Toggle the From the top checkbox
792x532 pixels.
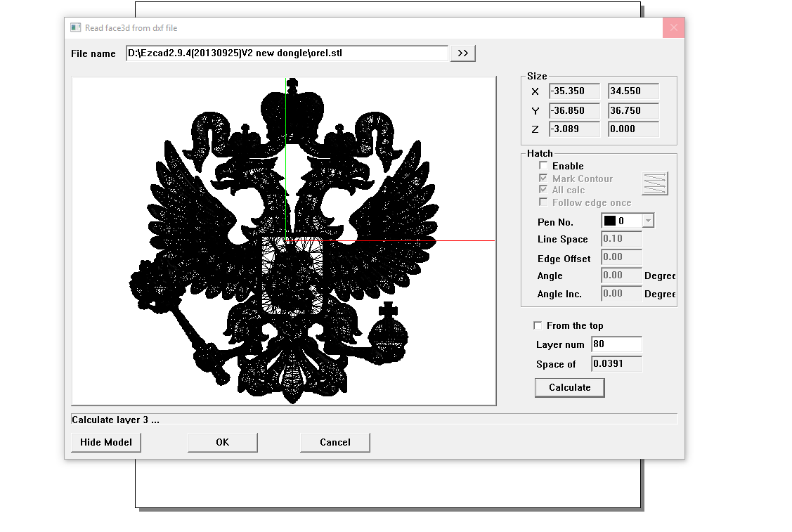pos(538,325)
